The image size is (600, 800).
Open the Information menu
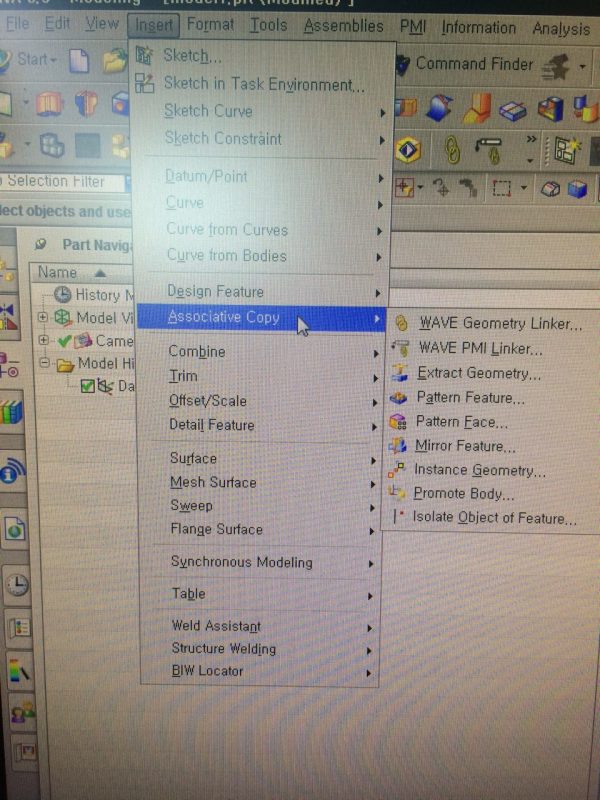coord(479,28)
